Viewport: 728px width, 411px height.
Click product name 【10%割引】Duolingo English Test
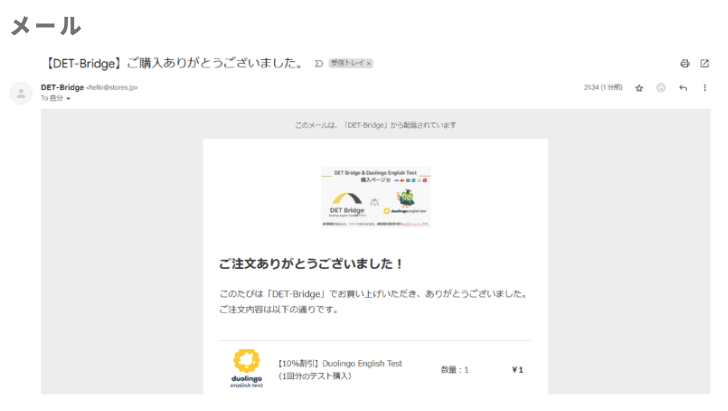pyautogui.click(x=340, y=364)
